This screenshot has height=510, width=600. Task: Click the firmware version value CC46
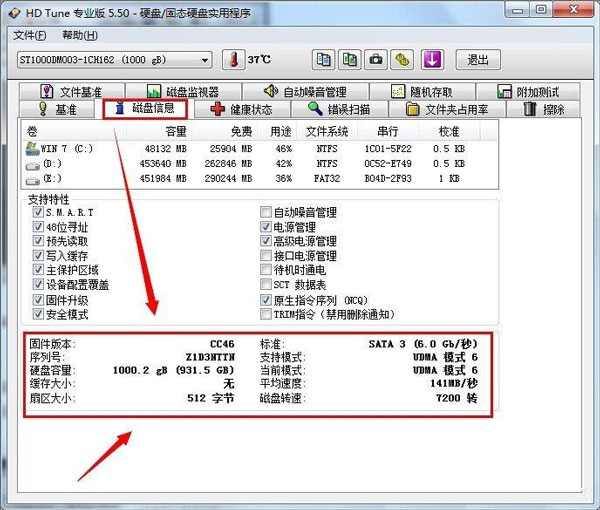[222, 344]
